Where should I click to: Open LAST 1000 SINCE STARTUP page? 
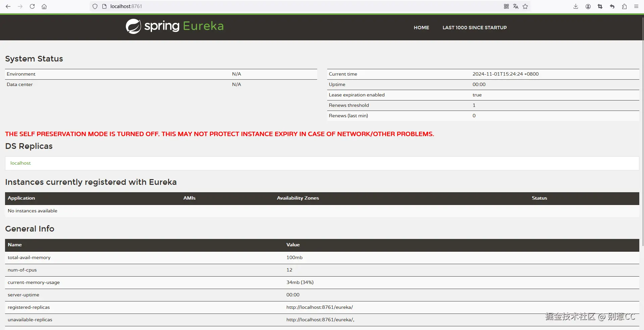tap(475, 28)
